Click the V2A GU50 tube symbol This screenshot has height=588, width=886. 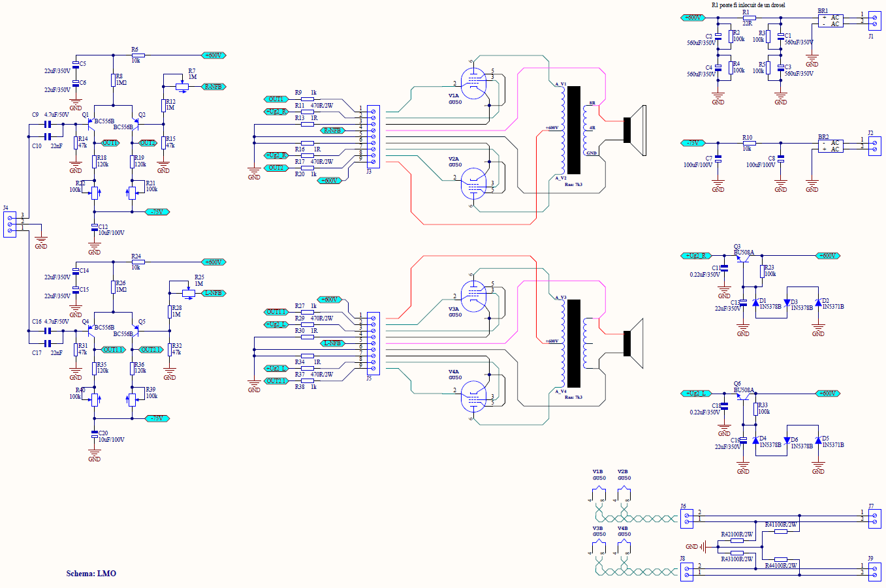pos(474,185)
